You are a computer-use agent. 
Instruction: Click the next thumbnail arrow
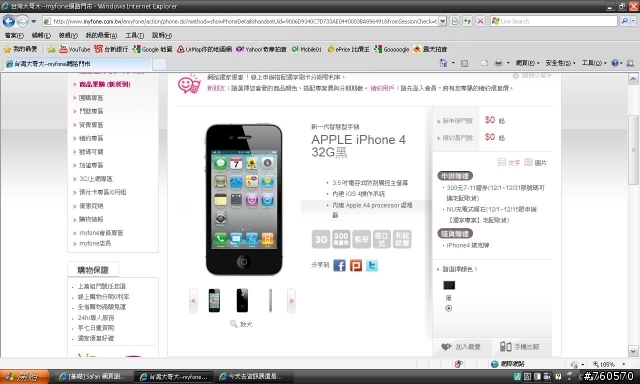291,301
